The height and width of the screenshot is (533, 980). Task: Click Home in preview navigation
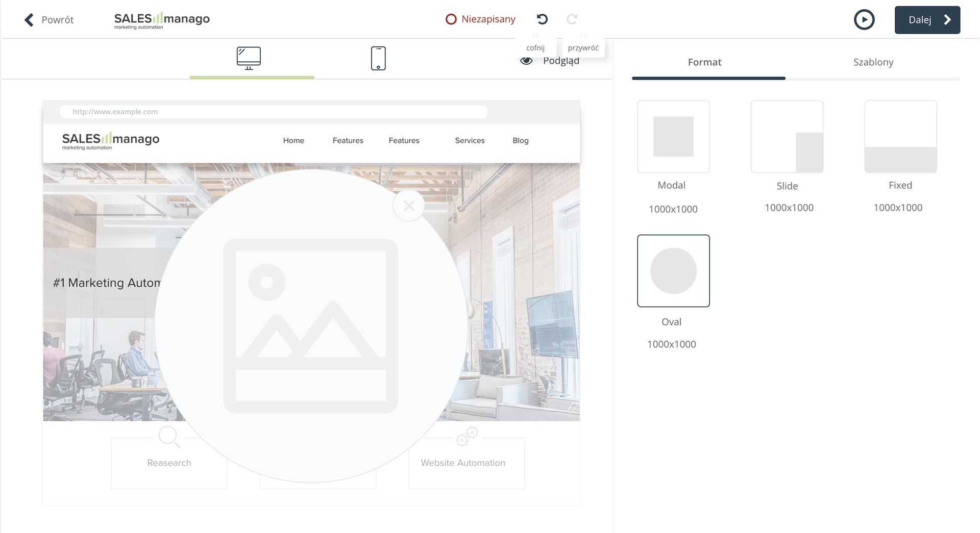(293, 140)
